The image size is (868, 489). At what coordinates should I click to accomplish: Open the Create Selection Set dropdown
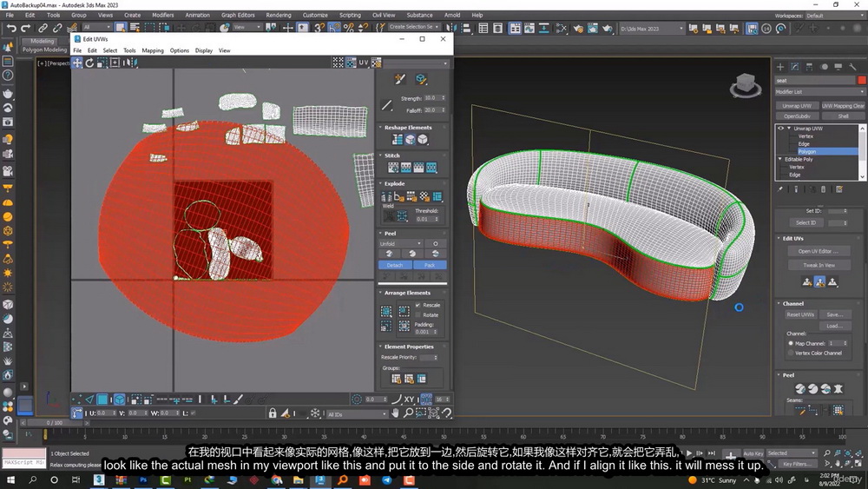point(413,27)
